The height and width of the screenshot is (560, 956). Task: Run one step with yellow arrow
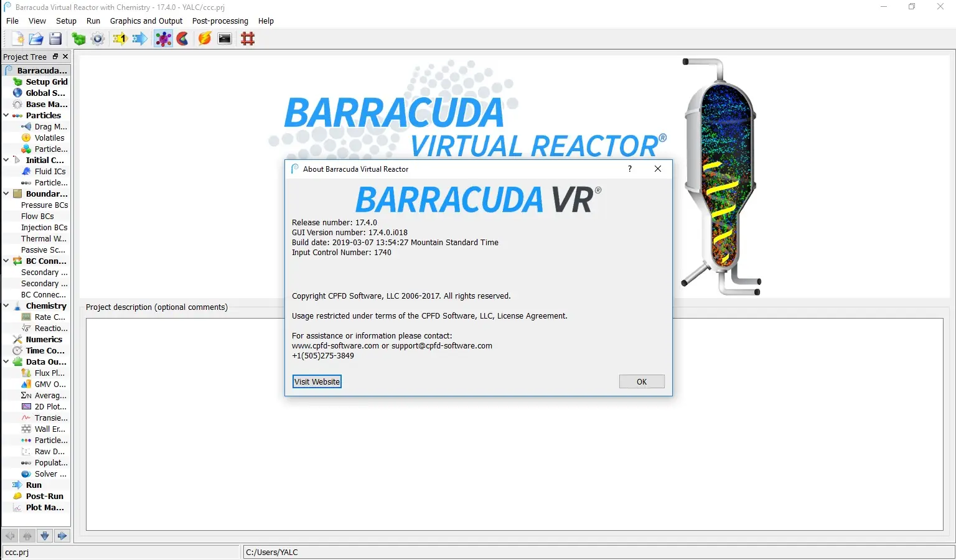pyautogui.click(x=120, y=39)
